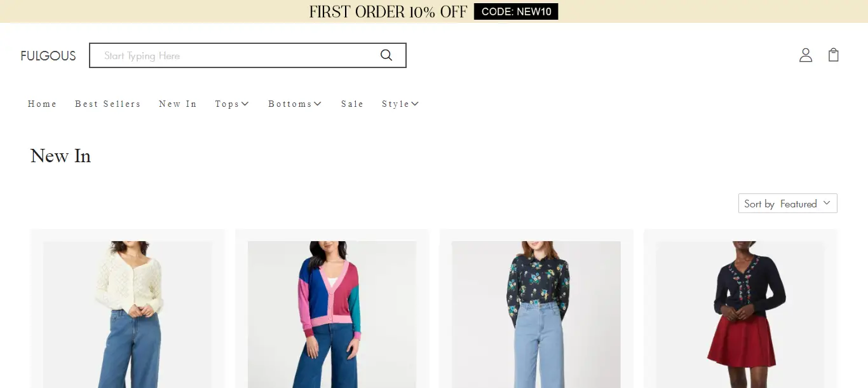
Task: Open the Sale navigation link
Action: click(352, 104)
